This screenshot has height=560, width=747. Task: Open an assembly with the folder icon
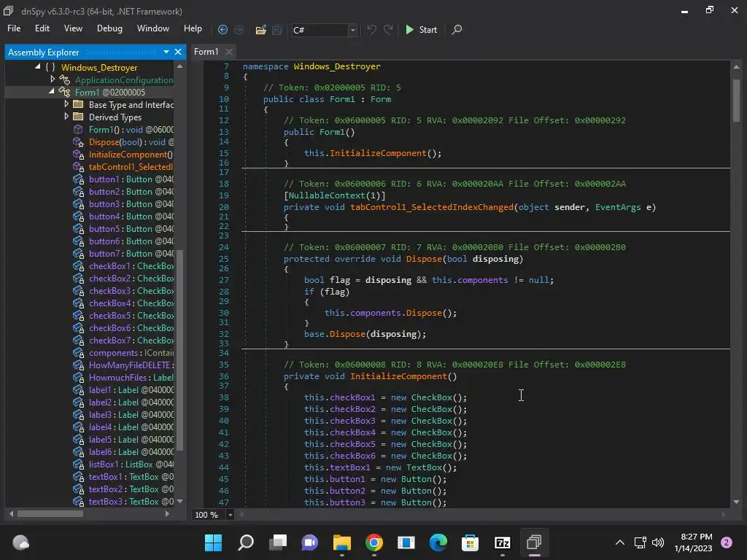pyautogui.click(x=260, y=29)
